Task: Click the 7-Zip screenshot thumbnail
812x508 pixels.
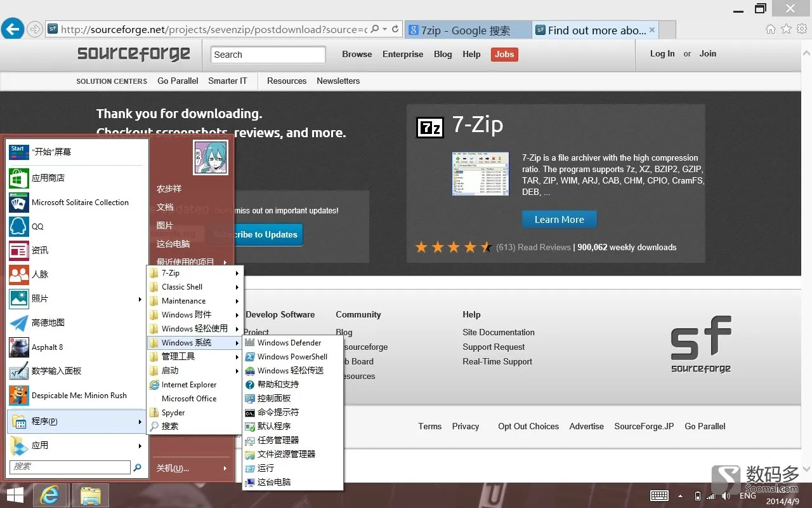Action: click(x=480, y=174)
